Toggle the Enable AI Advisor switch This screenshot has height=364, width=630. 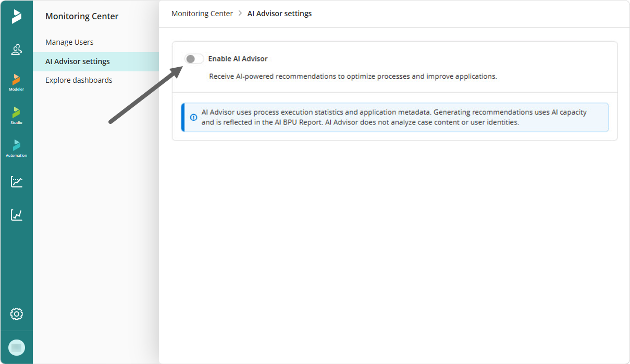click(194, 59)
